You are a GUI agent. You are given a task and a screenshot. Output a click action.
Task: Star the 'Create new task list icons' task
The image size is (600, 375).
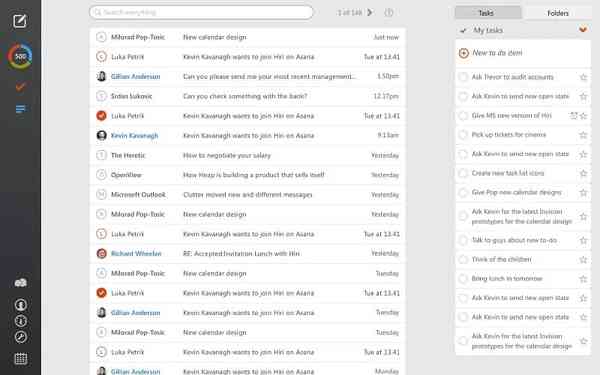[x=583, y=173]
